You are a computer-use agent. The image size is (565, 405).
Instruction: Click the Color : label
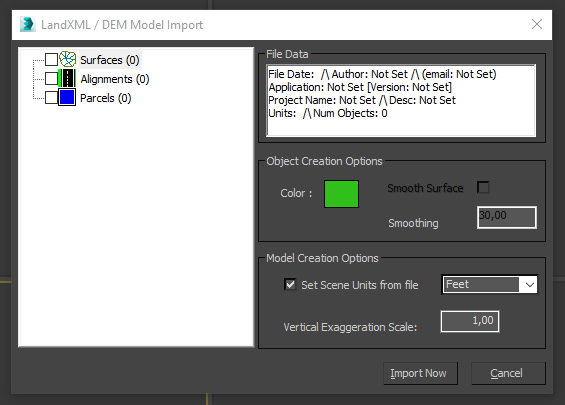[296, 193]
